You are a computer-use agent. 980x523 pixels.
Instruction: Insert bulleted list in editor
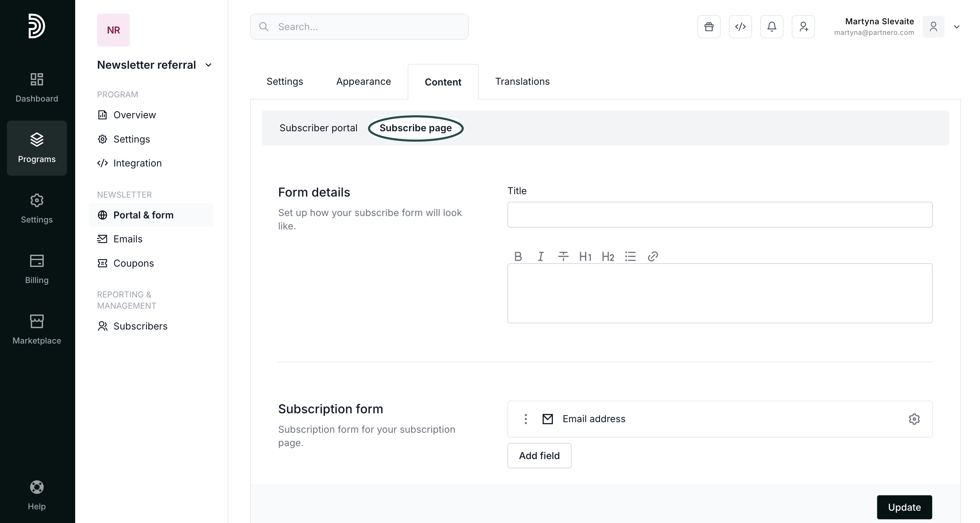(630, 256)
